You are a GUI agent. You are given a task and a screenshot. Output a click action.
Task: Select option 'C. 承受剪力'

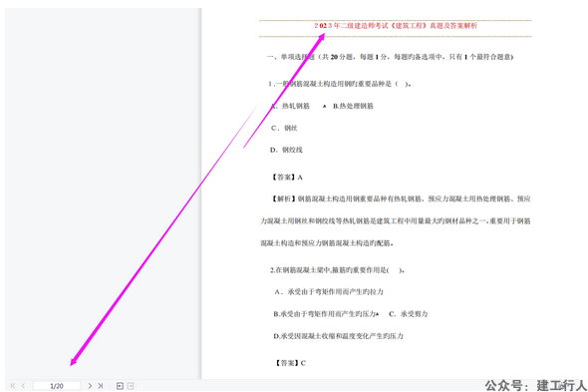(408, 314)
